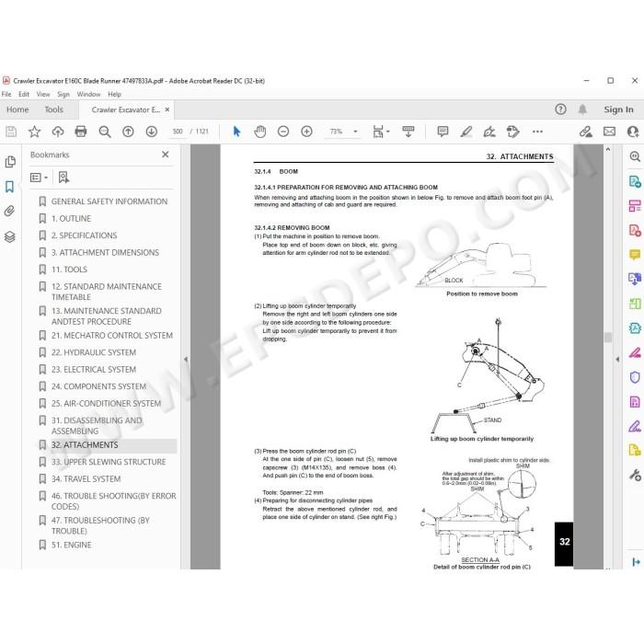The width and height of the screenshot is (644, 644).
Task: Zoom out with minus icon
Action: point(283,132)
